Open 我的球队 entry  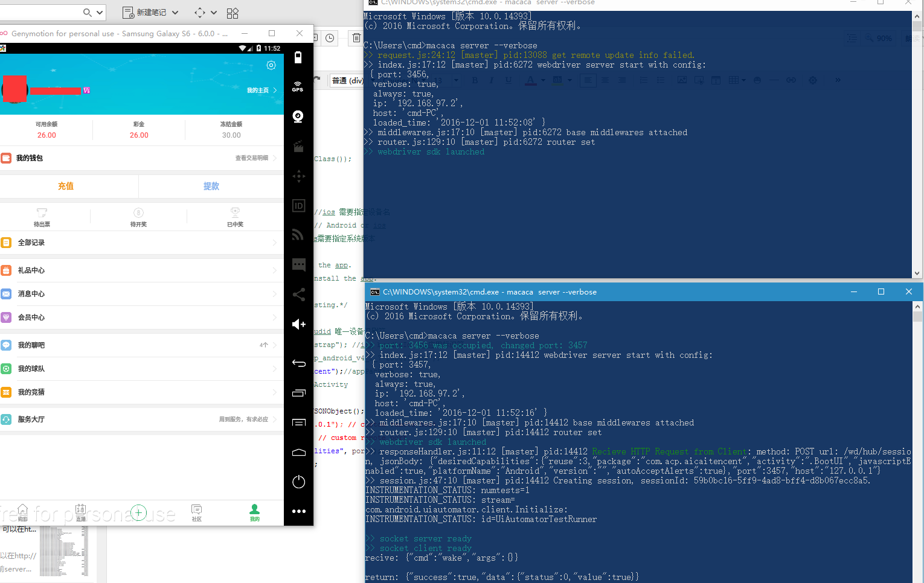142,369
